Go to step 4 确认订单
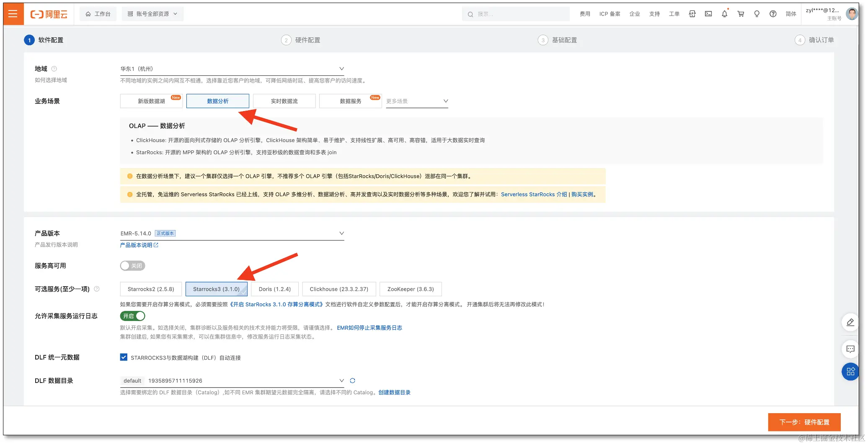Image resolution: width=868 pixels, height=445 pixels. pyautogui.click(x=814, y=40)
